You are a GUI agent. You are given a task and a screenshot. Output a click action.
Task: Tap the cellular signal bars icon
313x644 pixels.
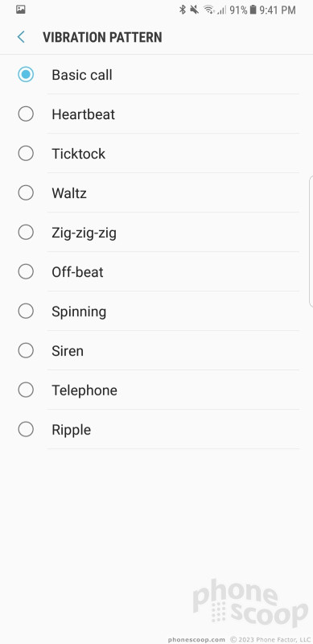[221, 10]
